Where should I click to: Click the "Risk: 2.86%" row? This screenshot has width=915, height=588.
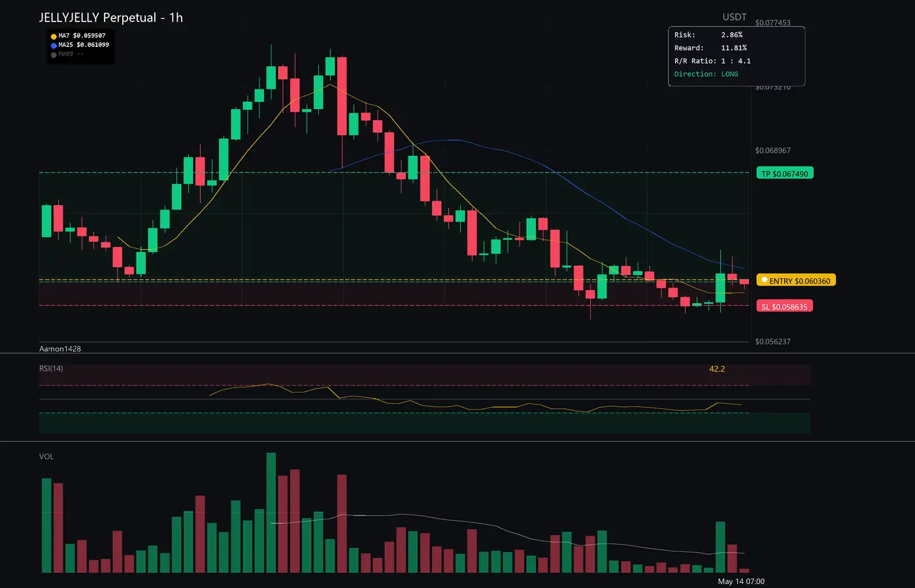point(708,35)
